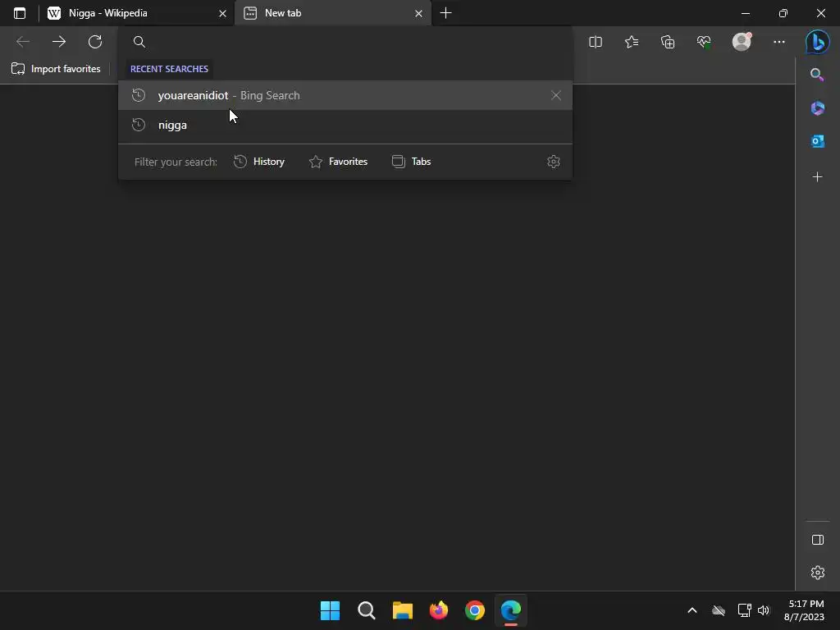Screen dimensions: 840x630
Task: Add an app to sidebar
Action: pos(818,177)
